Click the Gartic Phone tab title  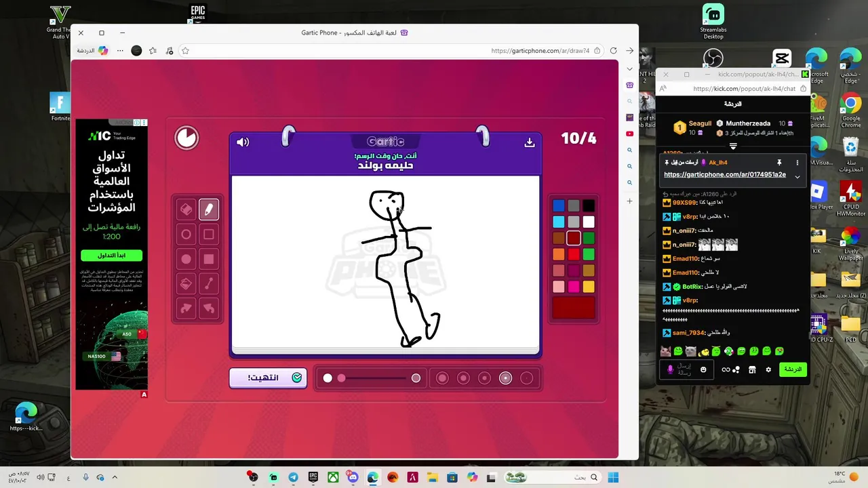[x=349, y=33]
